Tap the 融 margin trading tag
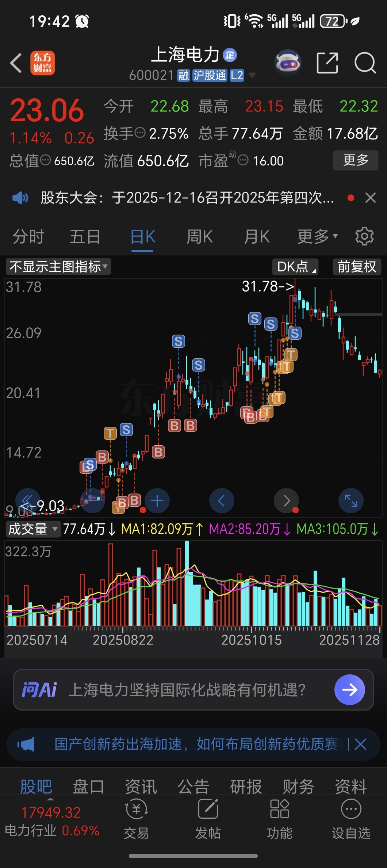 [x=183, y=76]
